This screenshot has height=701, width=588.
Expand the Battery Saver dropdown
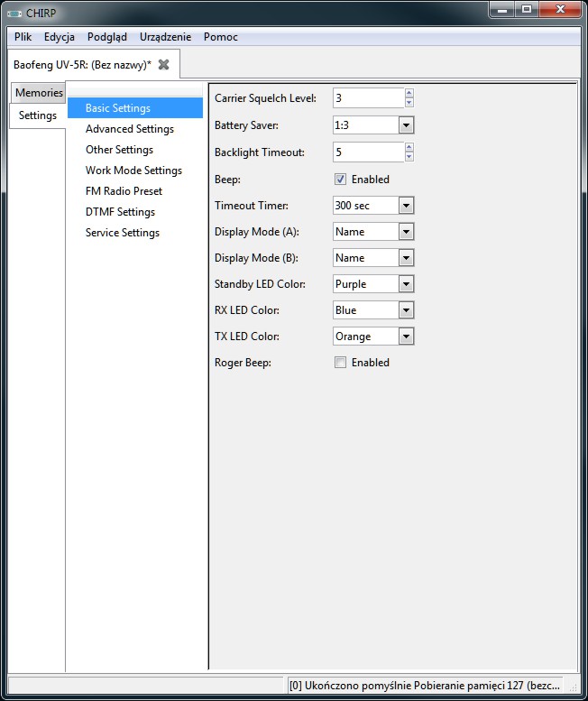click(406, 125)
